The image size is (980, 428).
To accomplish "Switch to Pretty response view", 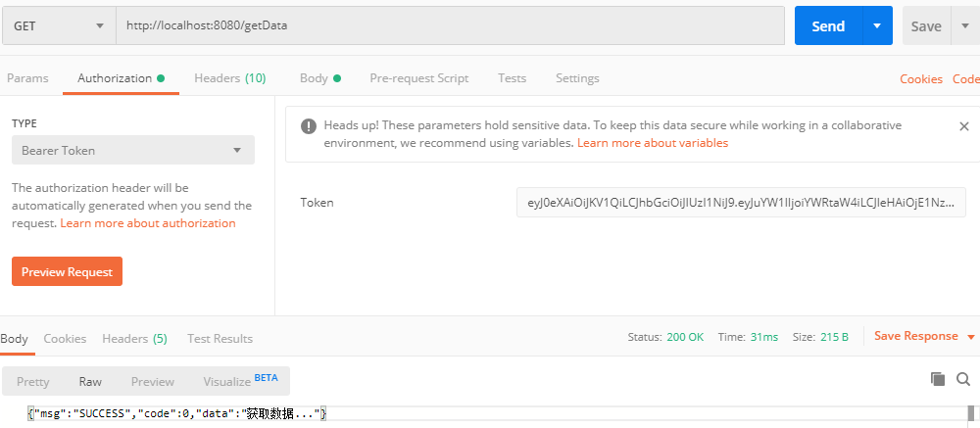I will coord(33,381).
